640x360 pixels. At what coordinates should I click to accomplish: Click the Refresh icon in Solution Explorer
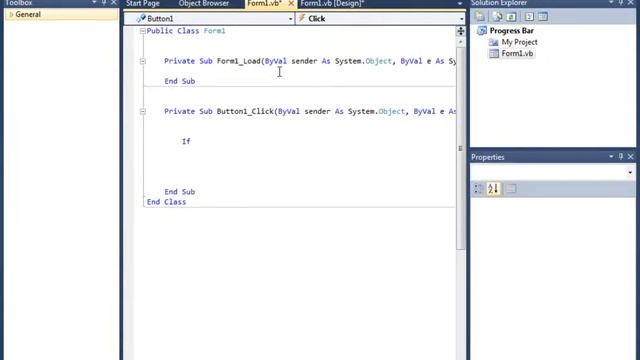click(x=511, y=17)
